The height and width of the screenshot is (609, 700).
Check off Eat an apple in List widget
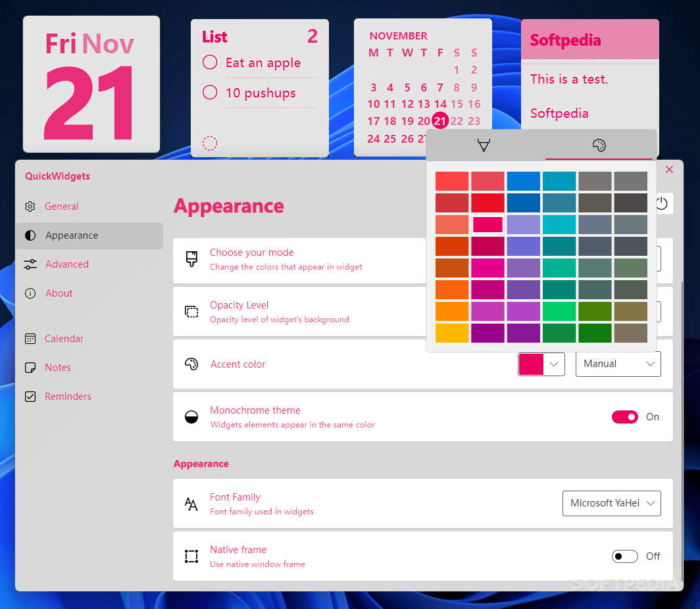tap(210, 62)
